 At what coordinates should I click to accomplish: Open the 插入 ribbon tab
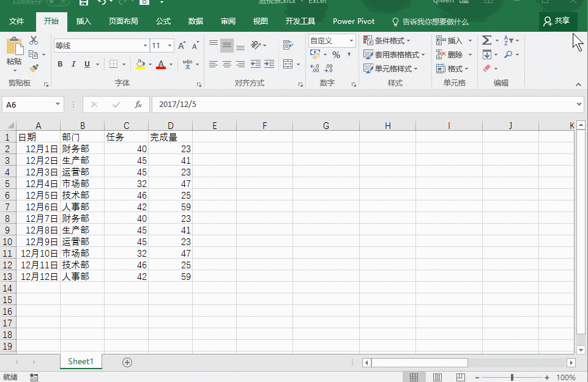[x=83, y=21]
